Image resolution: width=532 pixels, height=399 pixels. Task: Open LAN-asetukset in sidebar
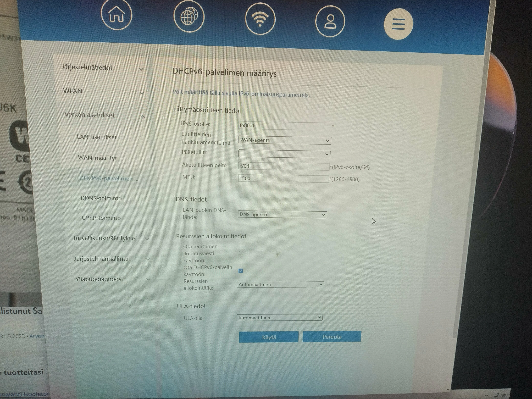[x=97, y=137]
